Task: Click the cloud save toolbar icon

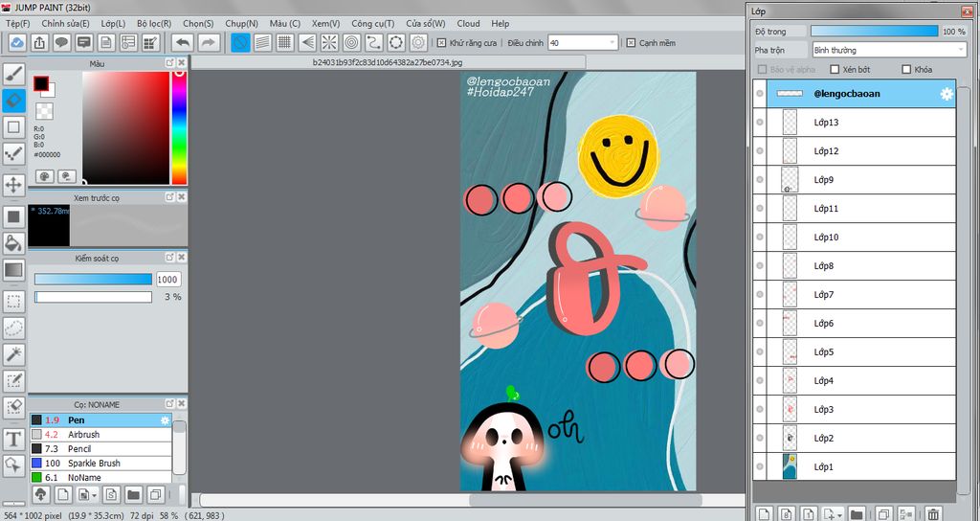Action: (x=17, y=42)
